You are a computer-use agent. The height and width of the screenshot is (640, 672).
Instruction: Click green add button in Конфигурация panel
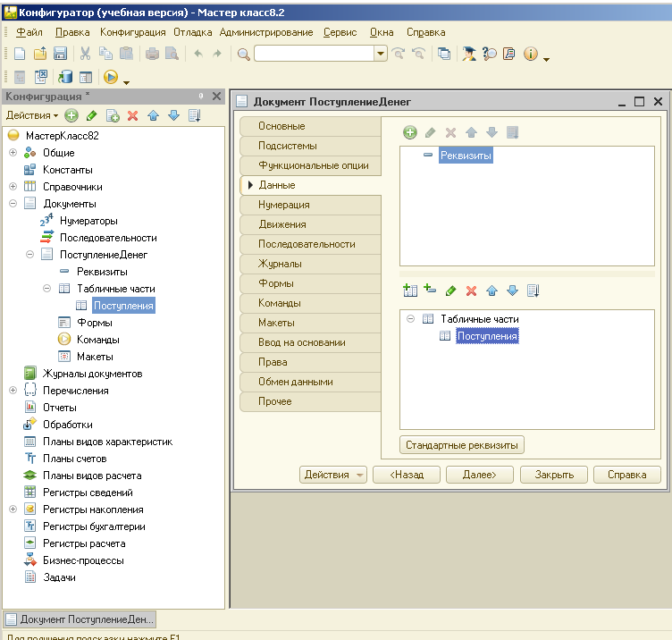click(71, 115)
